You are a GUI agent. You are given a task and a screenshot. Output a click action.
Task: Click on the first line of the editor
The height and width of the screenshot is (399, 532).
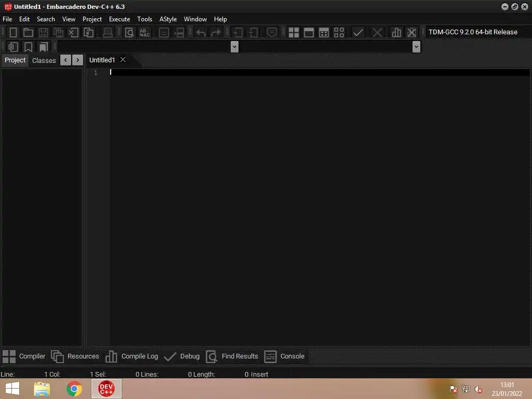(320, 72)
